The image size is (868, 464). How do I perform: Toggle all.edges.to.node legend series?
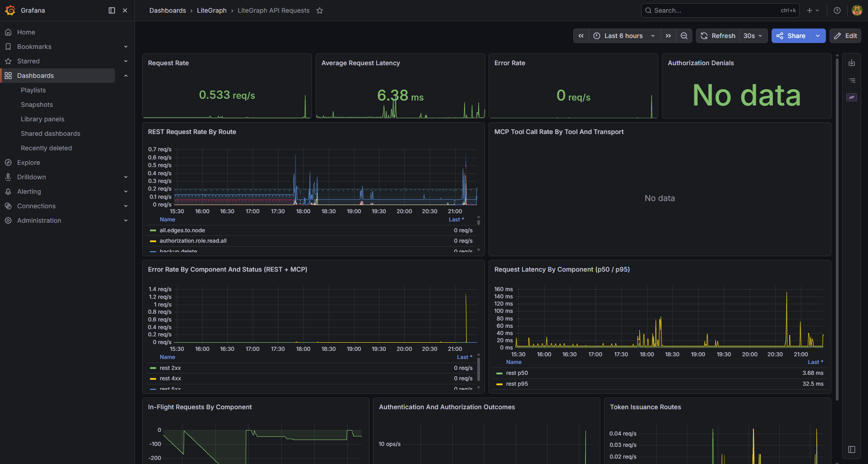tap(182, 230)
